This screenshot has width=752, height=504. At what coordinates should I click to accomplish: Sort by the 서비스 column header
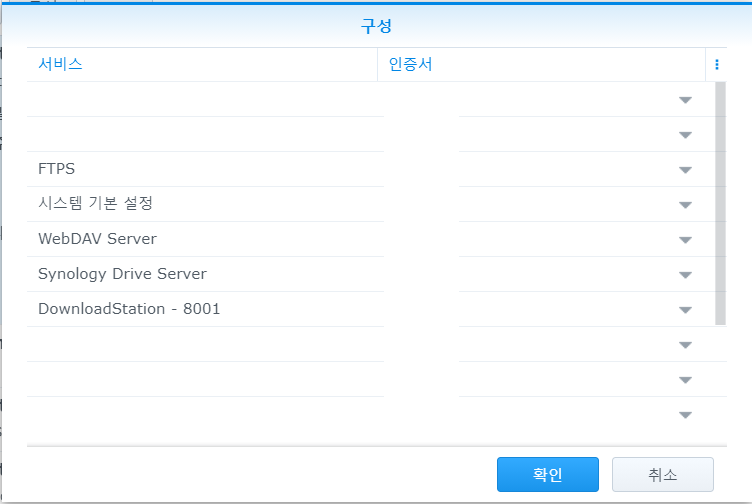pyautogui.click(x=202, y=64)
